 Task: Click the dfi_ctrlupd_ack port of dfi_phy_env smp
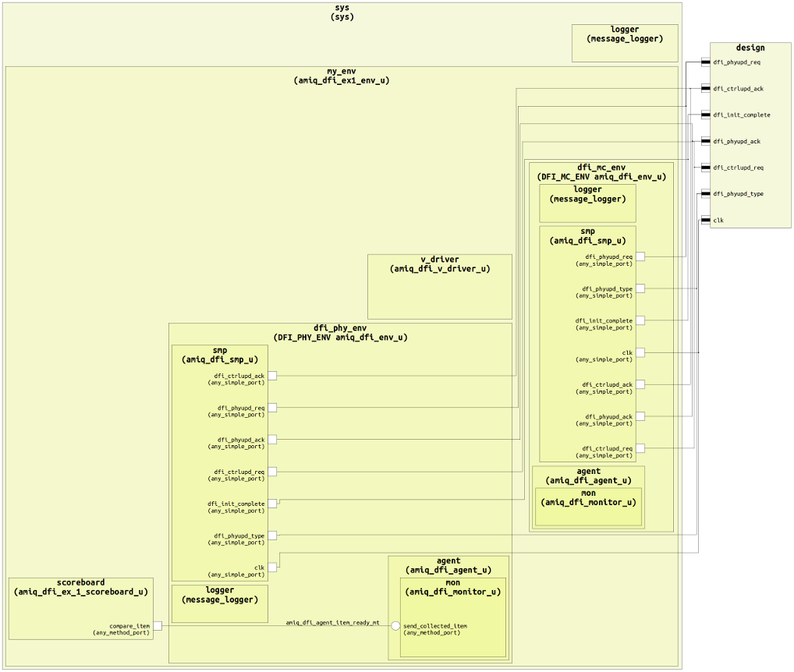[273, 376]
